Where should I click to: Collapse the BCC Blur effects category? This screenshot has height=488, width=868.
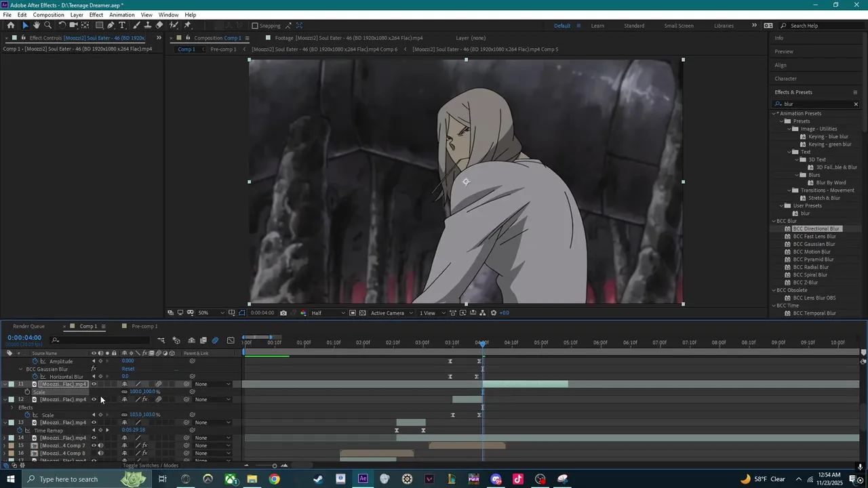click(774, 221)
